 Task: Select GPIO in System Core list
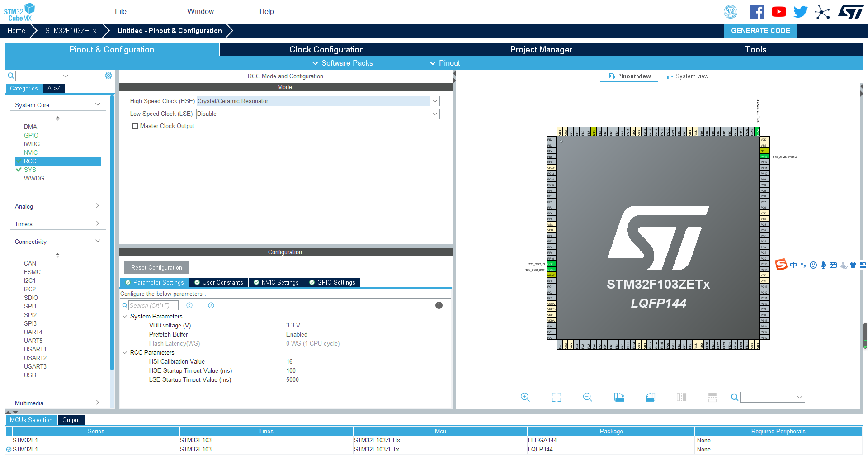pos(31,135)
